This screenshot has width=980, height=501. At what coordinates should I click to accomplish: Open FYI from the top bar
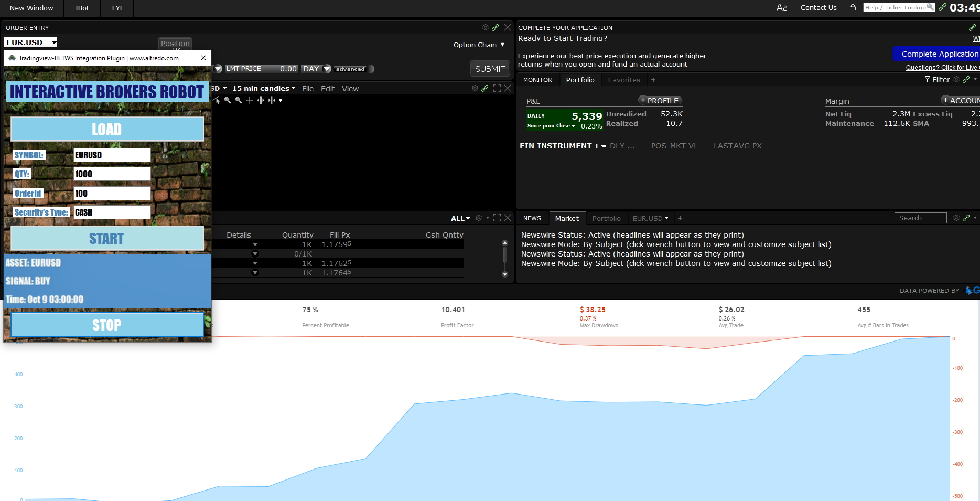pyautogui.click(x=117, y=8)
